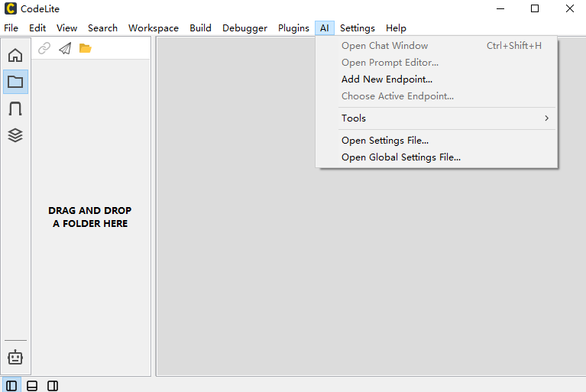Open the home welcome page icon
586x392 pixels.
(15, 55)
